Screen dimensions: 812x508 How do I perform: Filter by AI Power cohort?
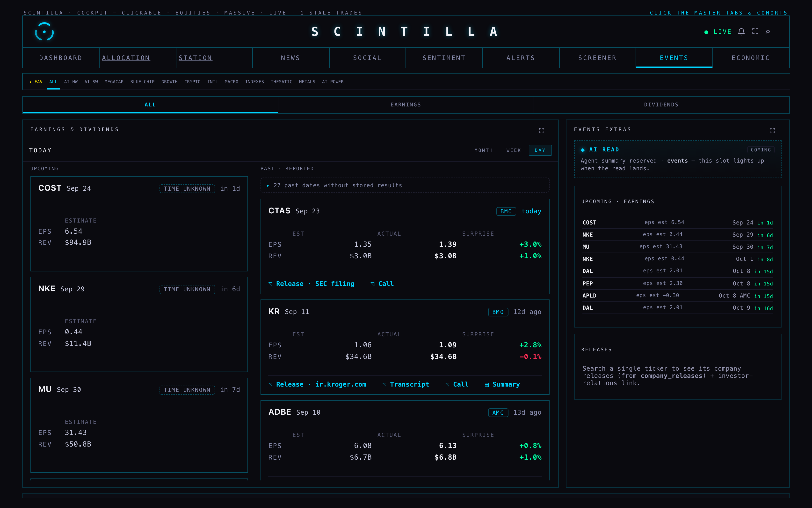[333, 82]
